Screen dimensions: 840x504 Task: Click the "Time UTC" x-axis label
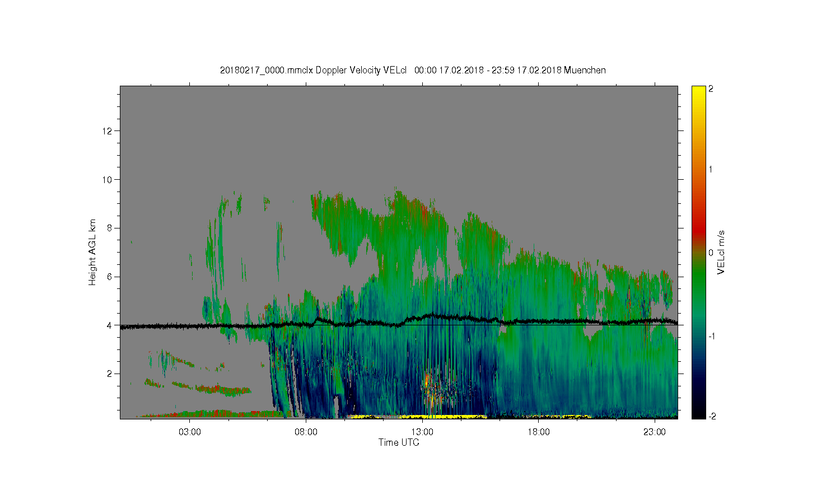[x=399, y=442]
